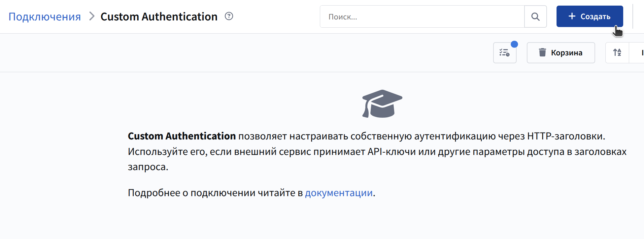This screenshot has height=239, width=644.
Task: Open the help question mark icon
Action: pos(229,16)
